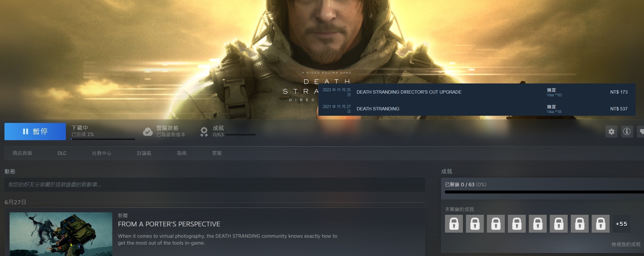Click the 動態 activity heading
Image resolution: width=644 pixels, height=256 pixels.
click(x=10, y=171)
